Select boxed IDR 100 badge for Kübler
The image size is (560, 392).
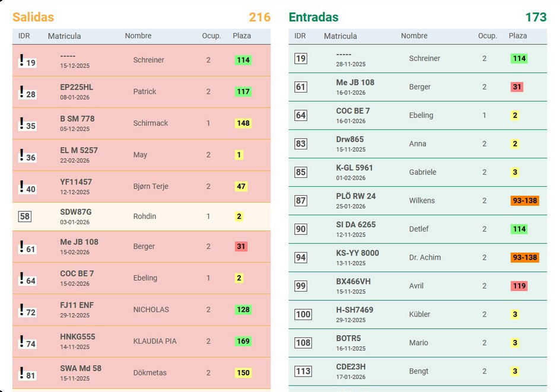point(303,314)
